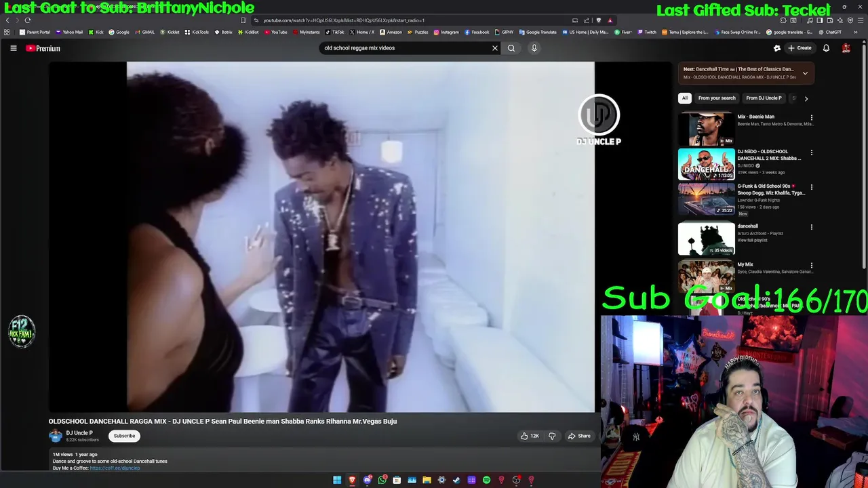
Task: Click the magnifier search button
Action: pos(511,48)
